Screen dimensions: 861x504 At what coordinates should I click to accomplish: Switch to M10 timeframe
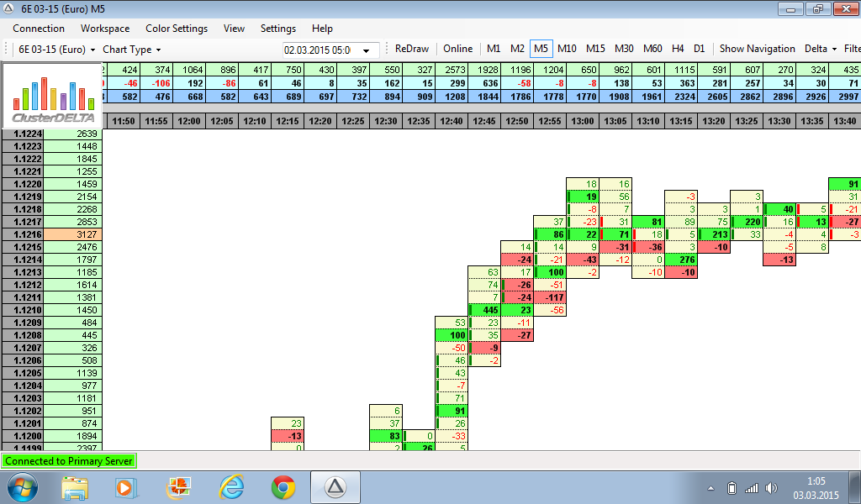[x=567, y=49]
